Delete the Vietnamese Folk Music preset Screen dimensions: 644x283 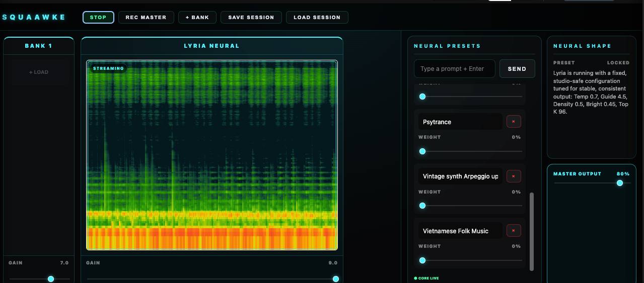514,231
